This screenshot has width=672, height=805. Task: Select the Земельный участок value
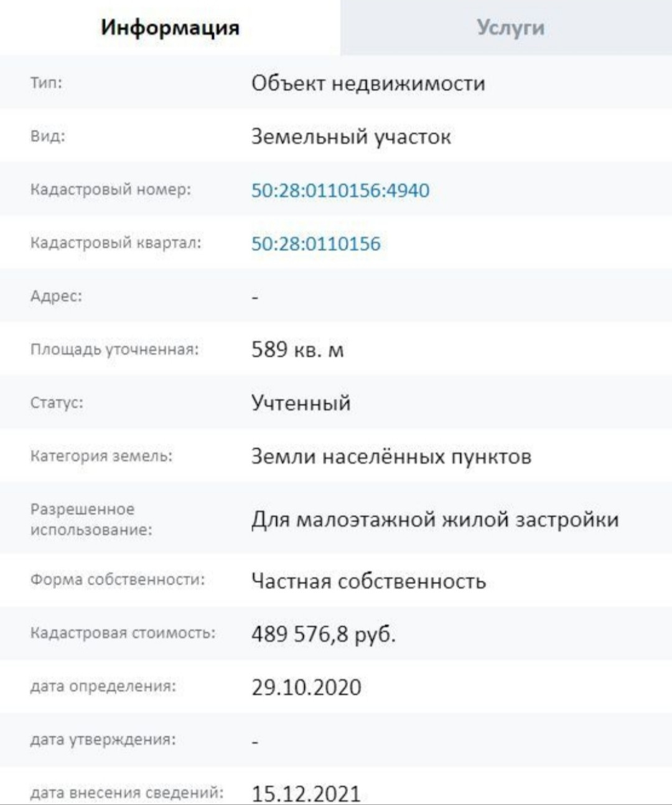(351, 136)
